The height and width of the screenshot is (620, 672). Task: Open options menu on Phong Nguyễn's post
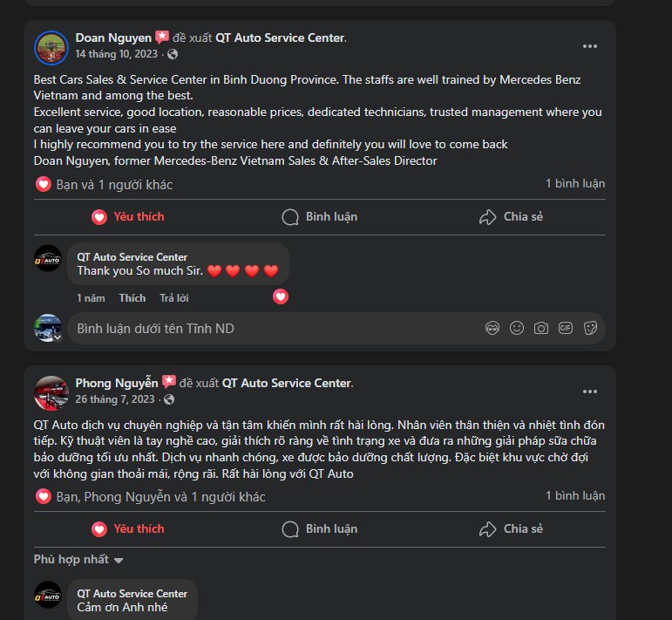[x=590, y=392]
